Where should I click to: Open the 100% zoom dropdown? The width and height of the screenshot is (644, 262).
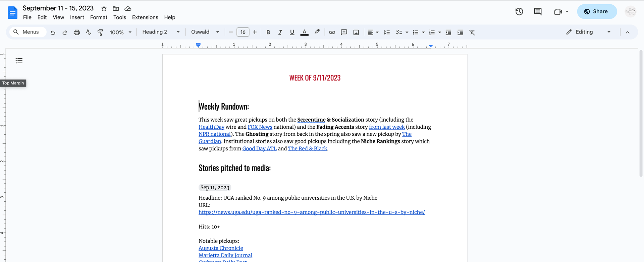click(x=120, y=32)
